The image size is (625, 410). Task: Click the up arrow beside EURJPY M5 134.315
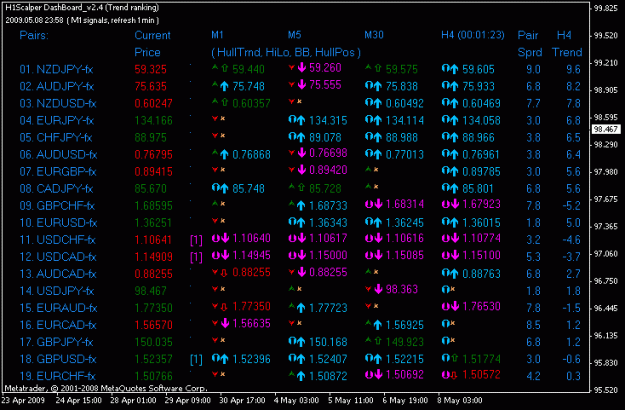pos(301,120)
